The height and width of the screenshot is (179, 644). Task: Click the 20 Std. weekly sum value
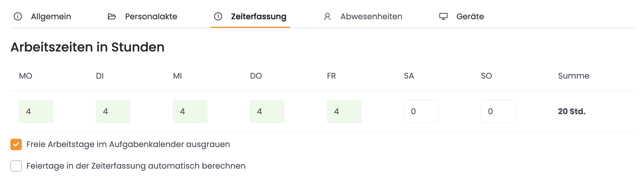(x=571, y=112)
